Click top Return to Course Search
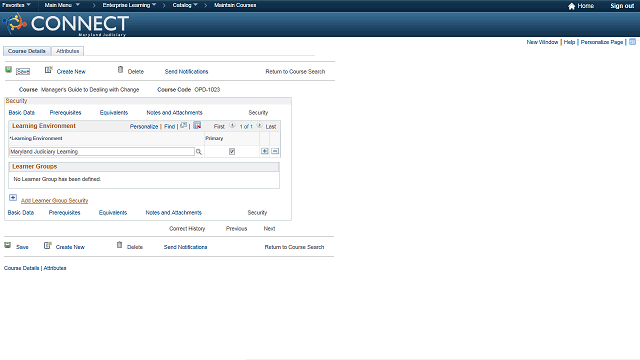The image size is (640, 360). click(x=295, y=71)
